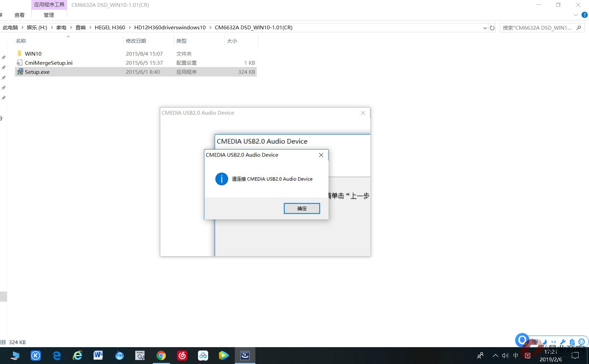589x364 pixels.
Task: Expand chevron after HD12H360driverswindows10 breadcrumb
Action: point(211,28)
